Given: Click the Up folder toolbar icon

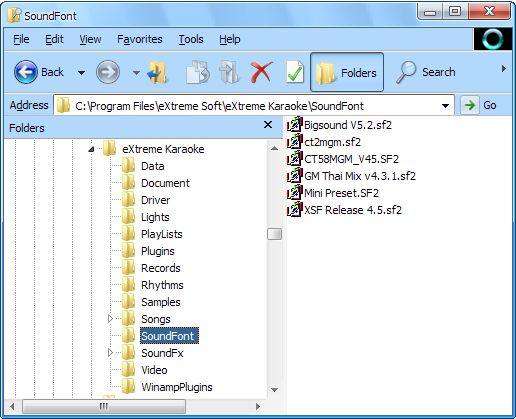Looking at the screenshot, I should [x=158, y=72].
